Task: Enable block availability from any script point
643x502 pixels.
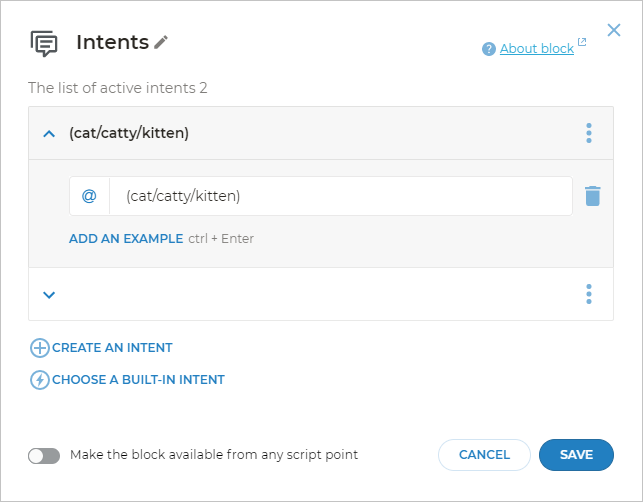Action: (x=44, y=455)
